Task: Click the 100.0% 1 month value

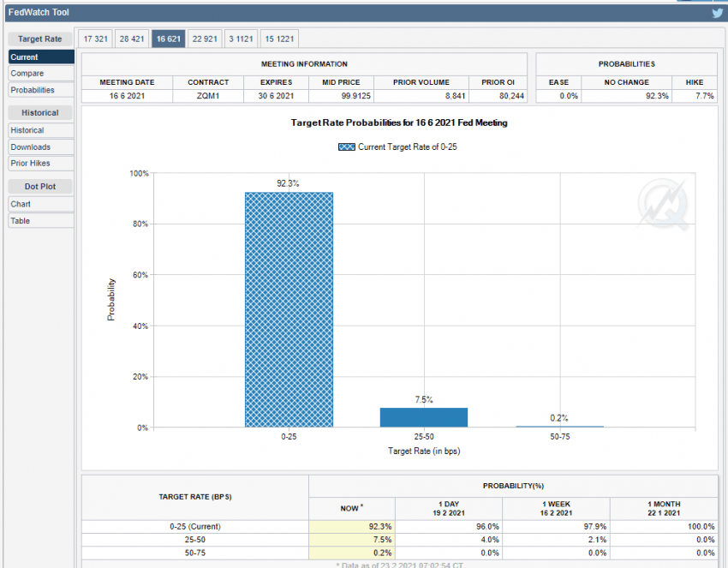Action: tap(701, 527)
